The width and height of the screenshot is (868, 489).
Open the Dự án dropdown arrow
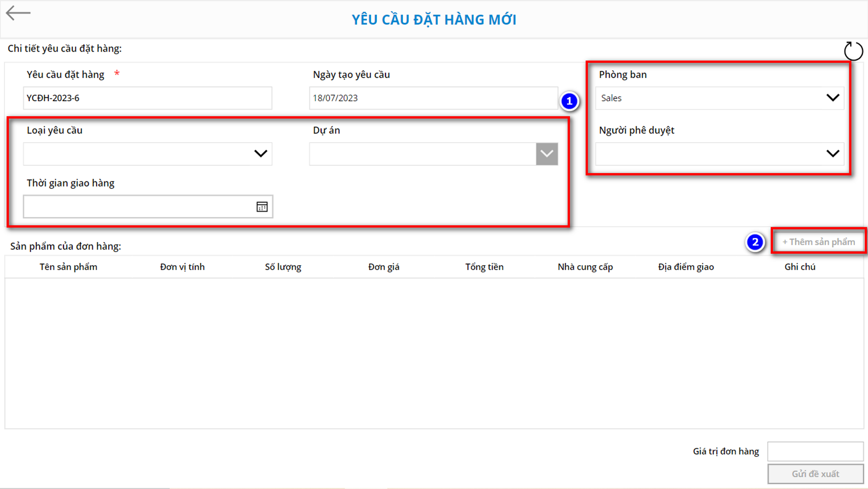546,154
